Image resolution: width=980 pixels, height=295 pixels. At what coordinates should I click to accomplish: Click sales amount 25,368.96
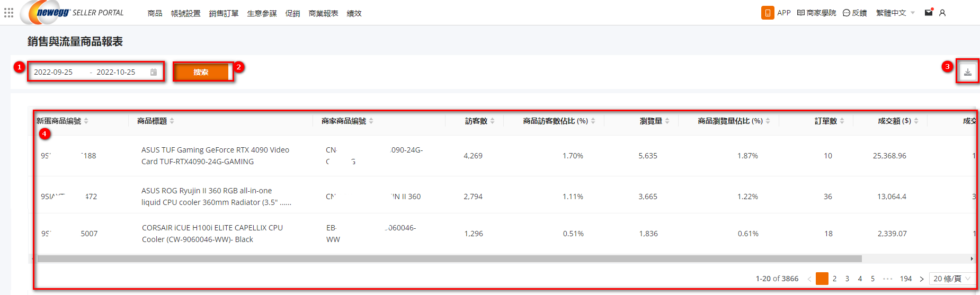click(x=889, y=156)
